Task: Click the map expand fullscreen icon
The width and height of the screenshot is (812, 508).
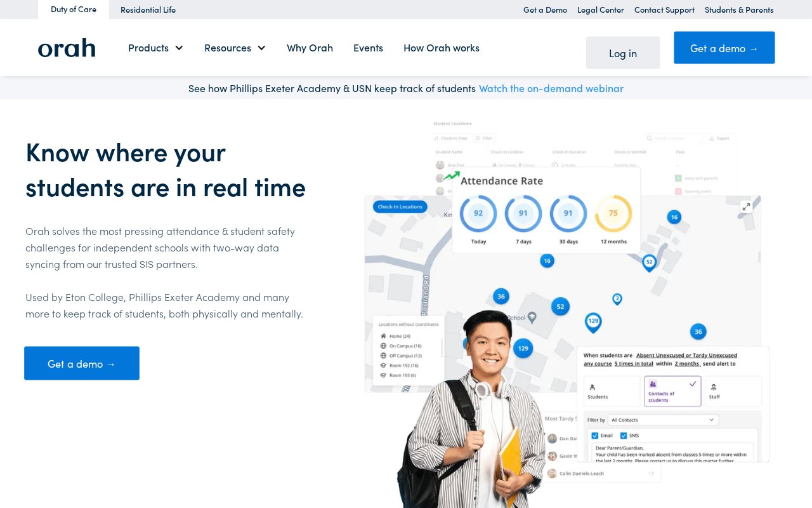Action: pyautogui.click(x=746, y=206)
